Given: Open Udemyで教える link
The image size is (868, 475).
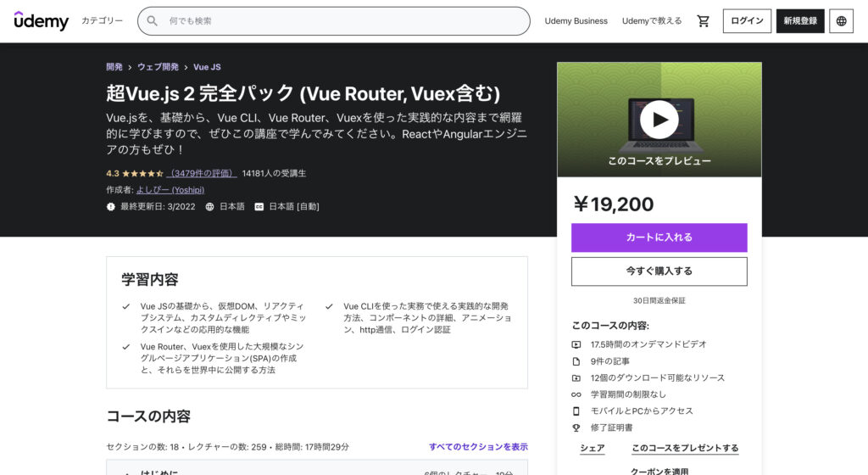Looking at the screenshot, I should pyautogui.click(x=652, y=21).
